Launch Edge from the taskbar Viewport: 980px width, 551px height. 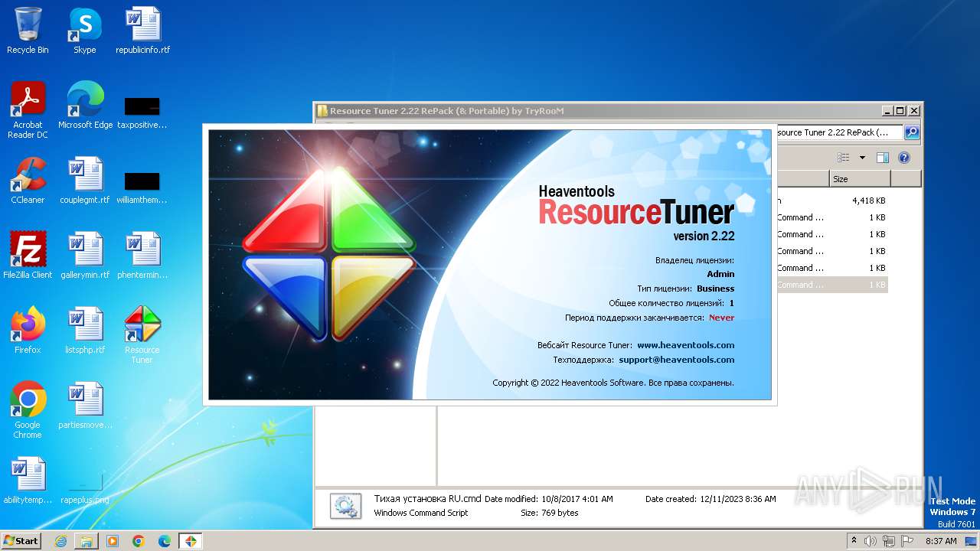(x=165, y=541)
